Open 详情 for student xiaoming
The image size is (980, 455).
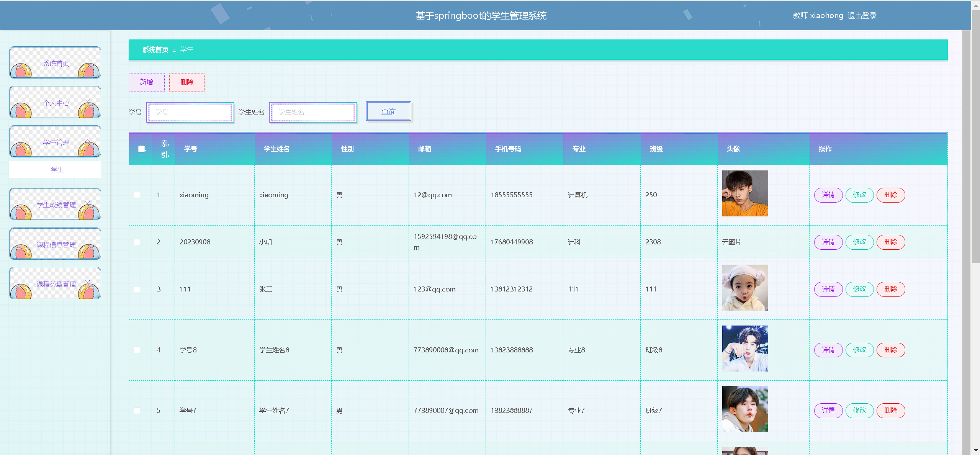coord(828,195)
